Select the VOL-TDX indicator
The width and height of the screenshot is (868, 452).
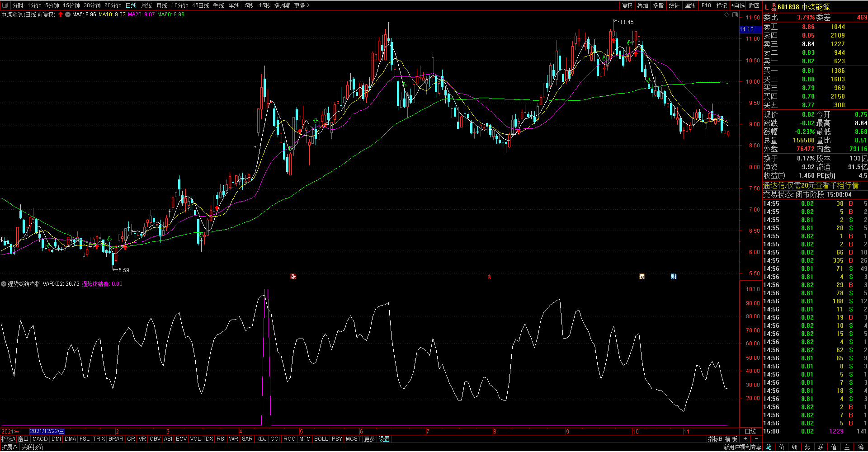[x=202, y=439]
